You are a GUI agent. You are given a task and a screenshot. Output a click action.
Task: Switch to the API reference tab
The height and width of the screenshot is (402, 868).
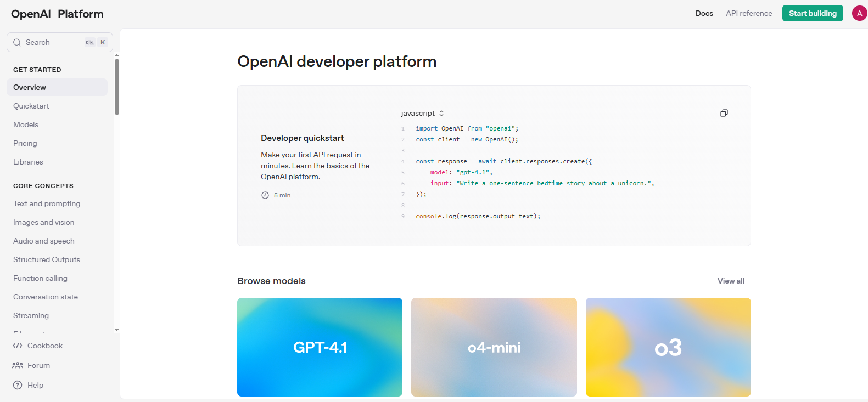748,13
